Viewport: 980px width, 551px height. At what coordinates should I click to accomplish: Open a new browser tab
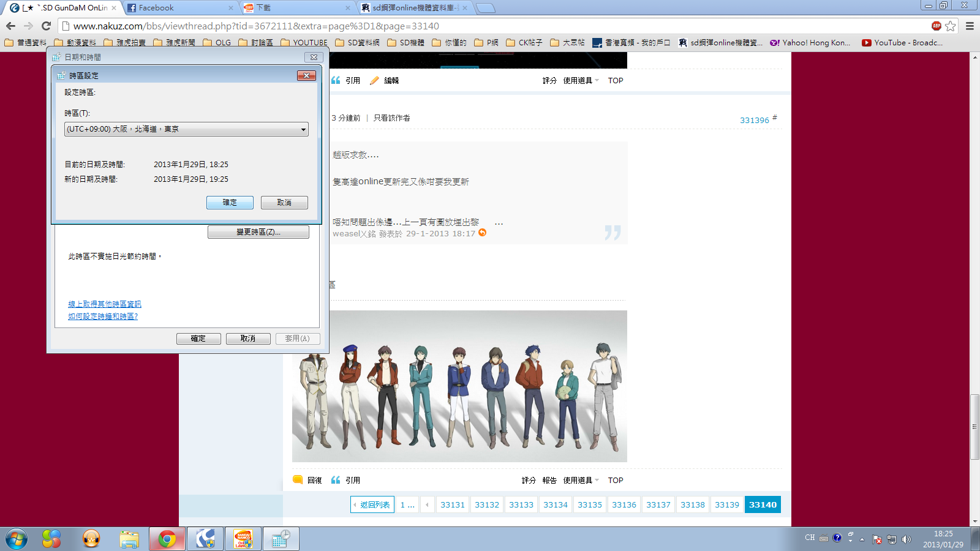pyautogui.click(x=485, y=8)
